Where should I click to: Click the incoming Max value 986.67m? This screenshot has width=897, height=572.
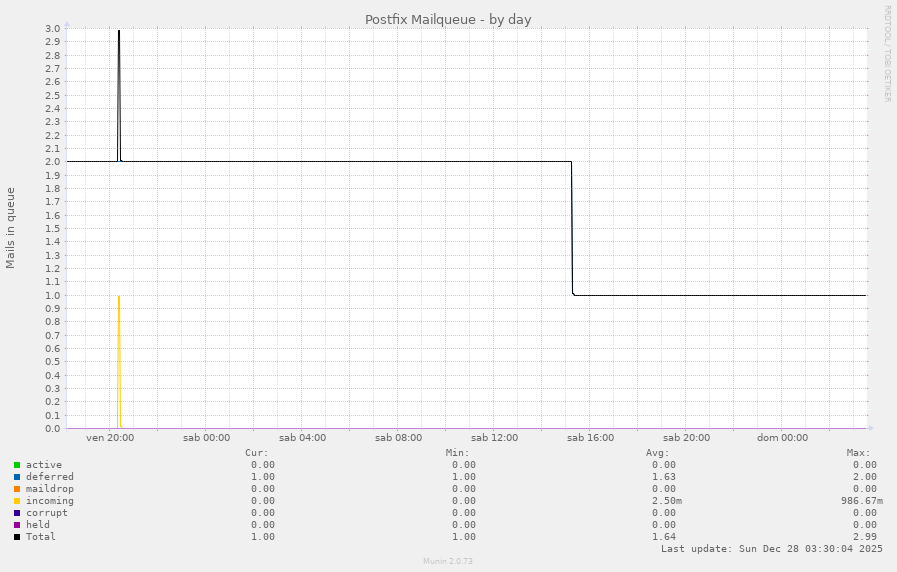point(862,501)
